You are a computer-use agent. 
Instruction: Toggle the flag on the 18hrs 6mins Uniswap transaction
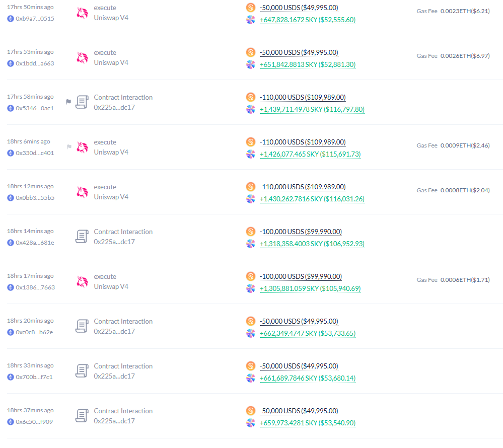(68, 147)
